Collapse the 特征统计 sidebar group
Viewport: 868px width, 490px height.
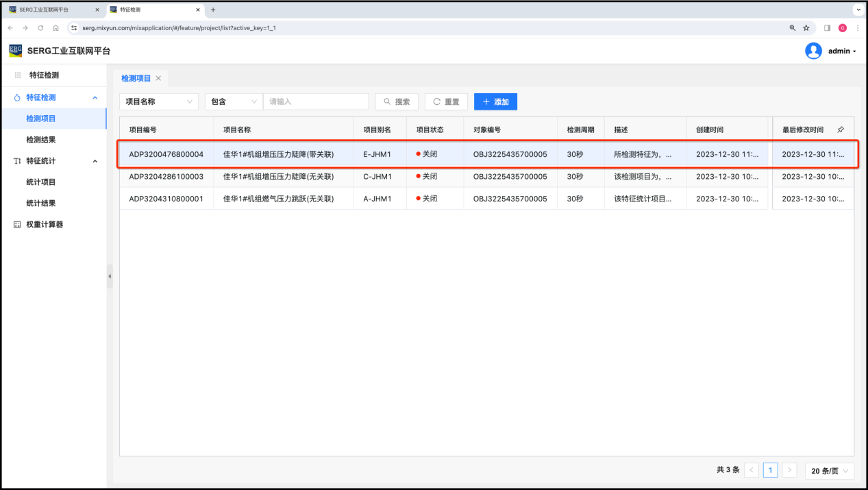pyautogui.click(x=95, y=161)
